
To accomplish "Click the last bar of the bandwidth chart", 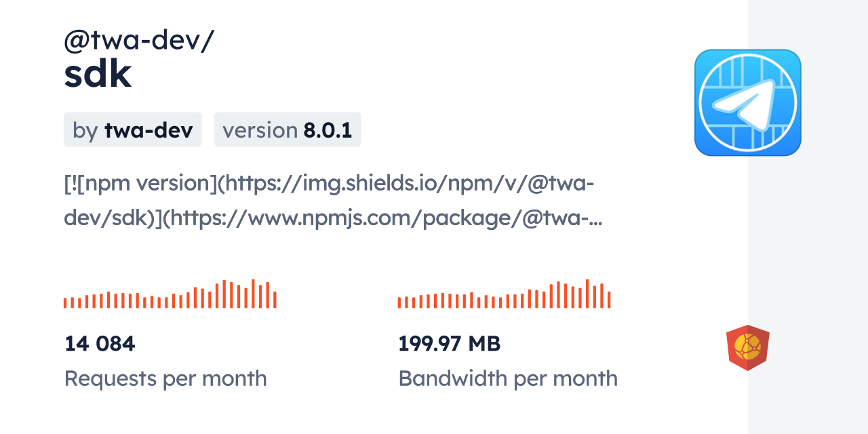I will (x=609, y=300).
